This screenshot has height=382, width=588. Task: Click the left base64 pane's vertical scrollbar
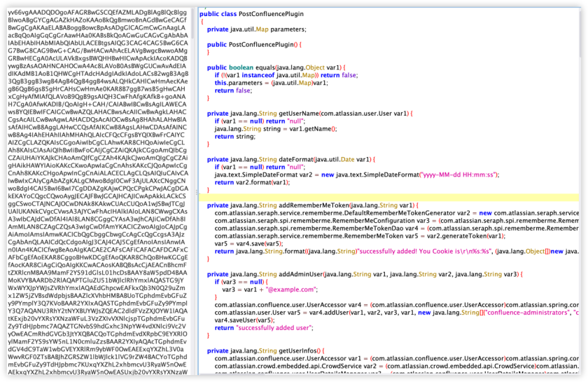(192, 23)
